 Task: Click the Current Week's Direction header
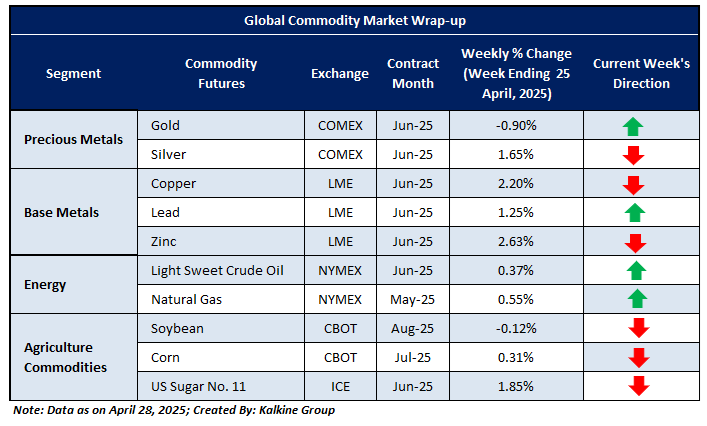pyautogui.click(x=641, y=73)
